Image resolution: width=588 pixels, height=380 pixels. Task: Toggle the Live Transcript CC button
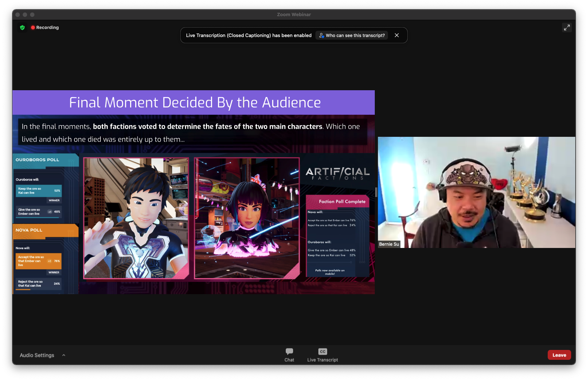pos(322,355)
